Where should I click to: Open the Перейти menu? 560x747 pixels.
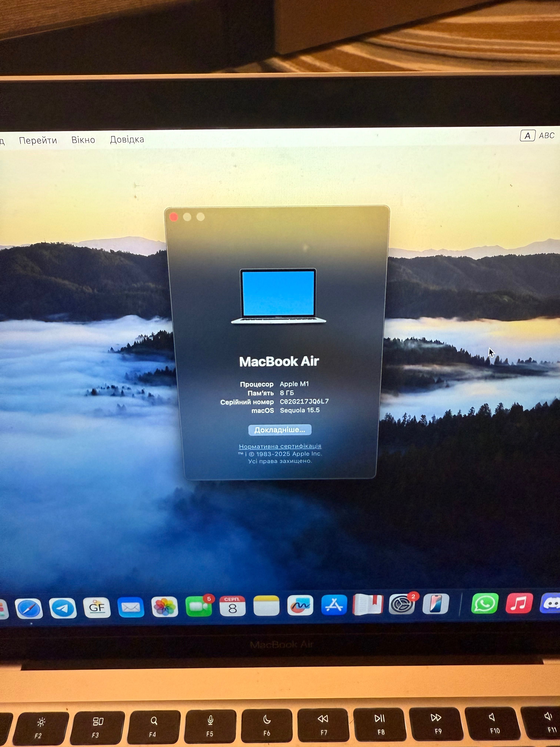[x=38, y=140]
